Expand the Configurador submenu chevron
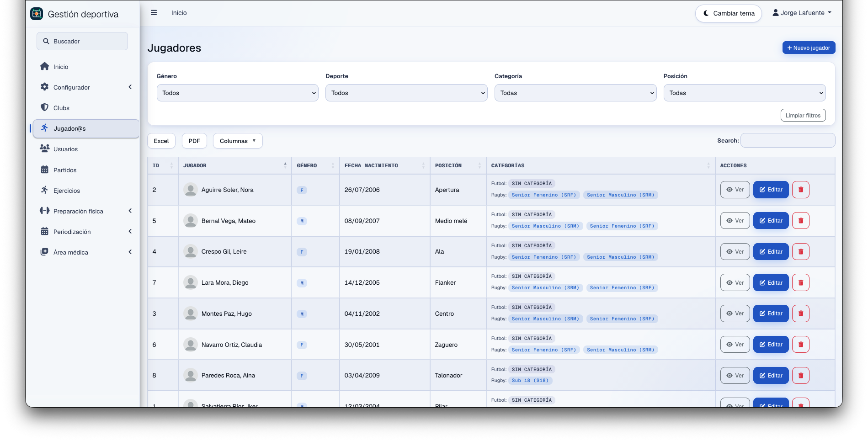The image size is (868, 441). pyautogui.click(x=130, y=87)
